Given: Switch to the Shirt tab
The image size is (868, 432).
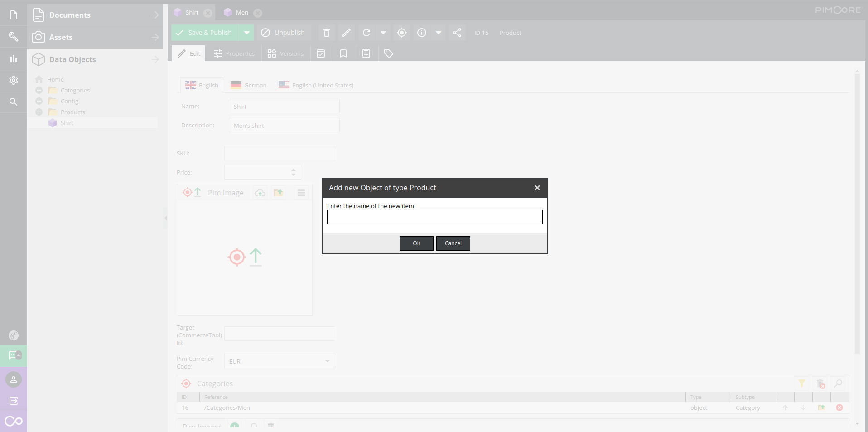Looking at the screenshot, I should click(192, 13).
